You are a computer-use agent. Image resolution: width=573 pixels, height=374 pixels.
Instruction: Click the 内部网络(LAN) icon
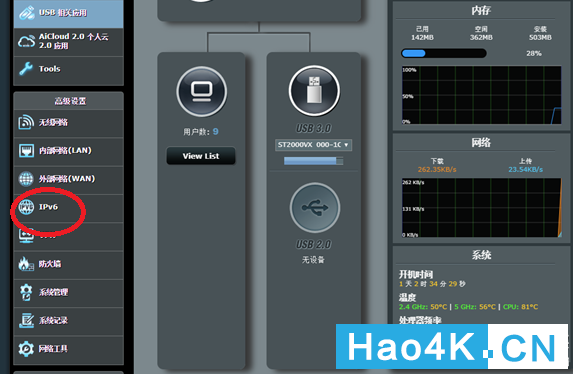pos(26,150)
